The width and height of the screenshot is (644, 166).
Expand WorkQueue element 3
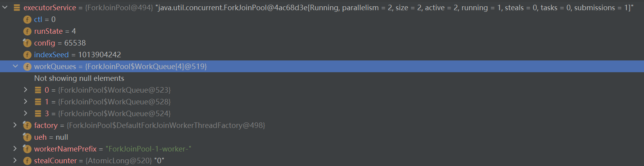click(x=25, y=113)
